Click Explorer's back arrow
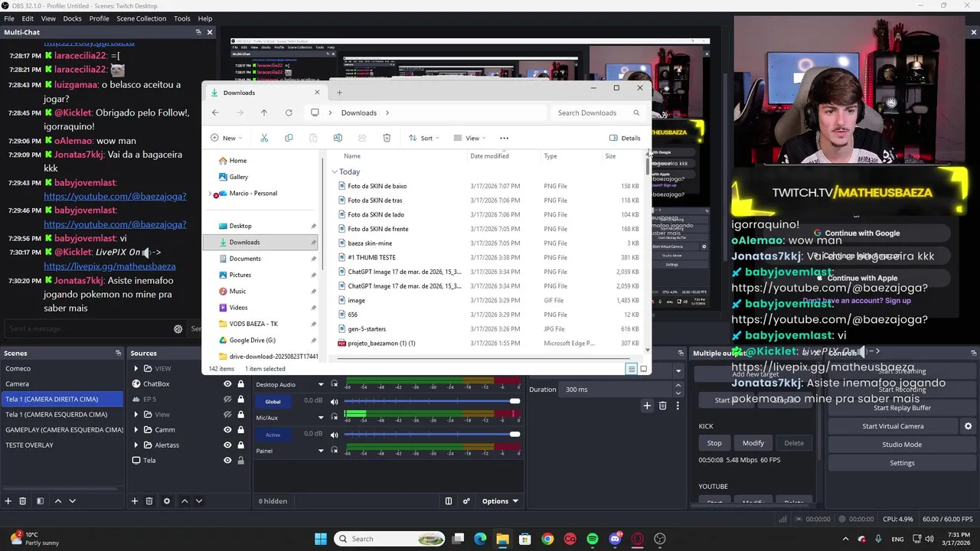 click(x=215, y=112)
